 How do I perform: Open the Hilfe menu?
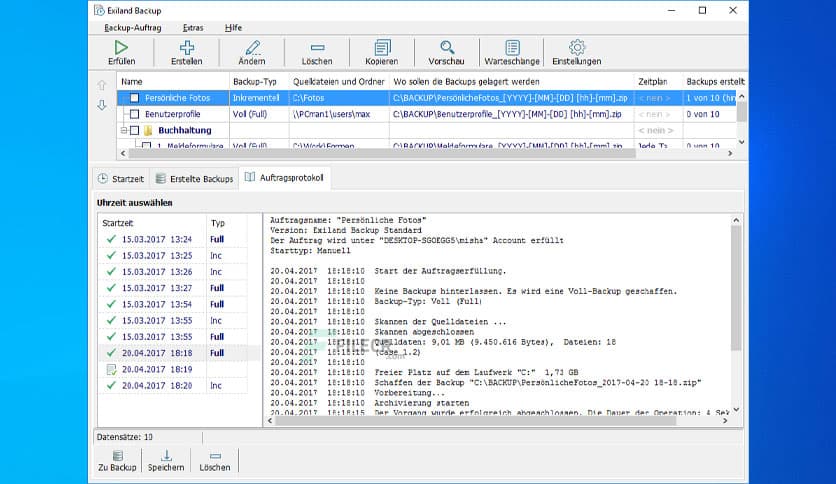[x=233, y=28]
